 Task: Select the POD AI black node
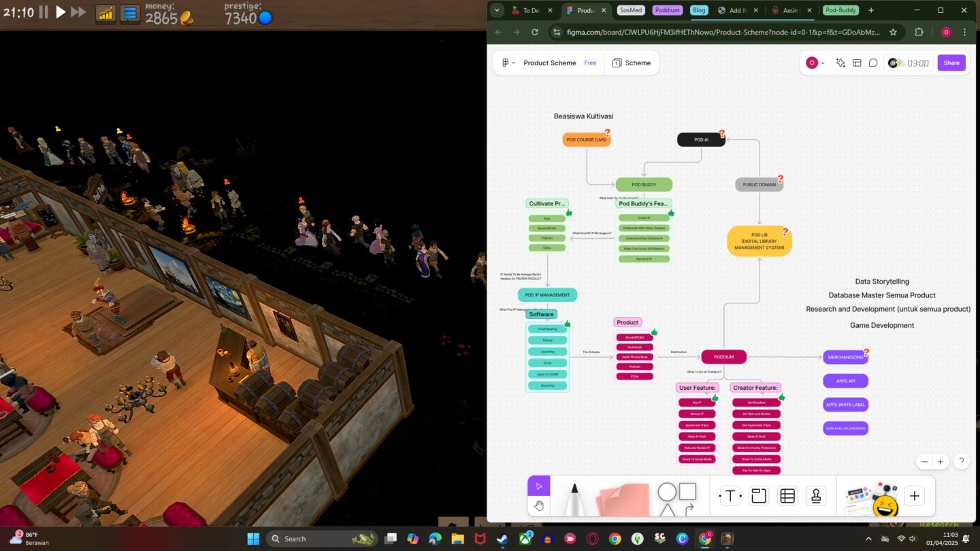pos(701,139)
